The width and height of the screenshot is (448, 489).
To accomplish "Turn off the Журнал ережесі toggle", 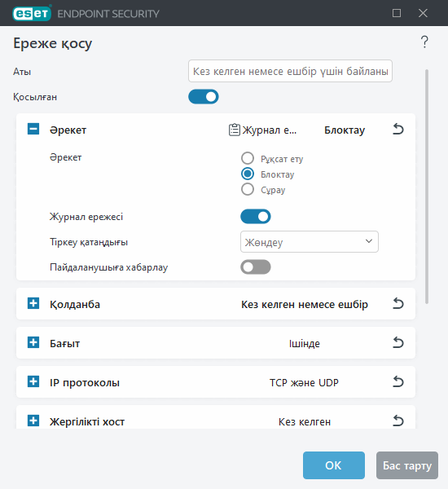I will pos(255,217).
